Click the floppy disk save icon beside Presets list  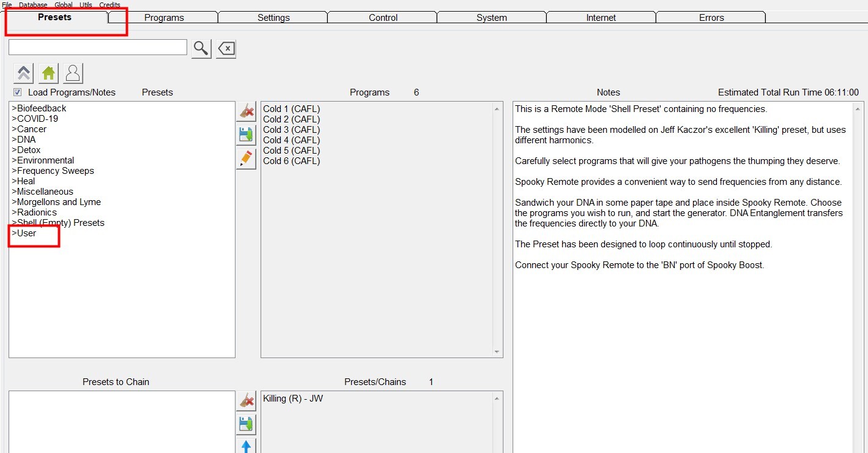click(x=246, y=135)
